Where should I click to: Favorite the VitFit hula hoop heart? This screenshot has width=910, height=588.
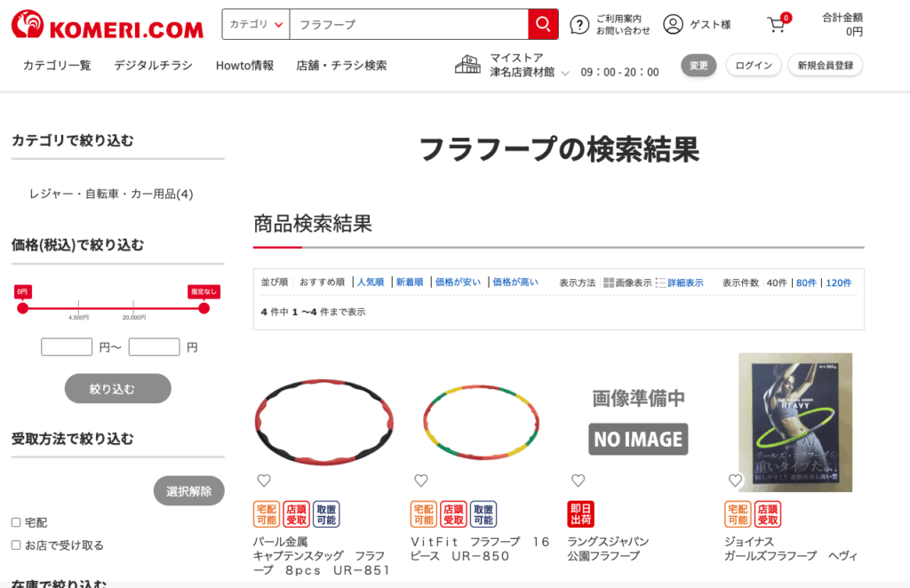(421, 481)
